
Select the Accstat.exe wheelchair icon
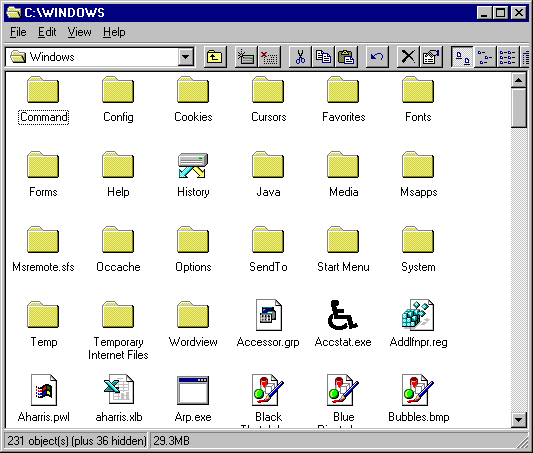(x=342, y=315)
